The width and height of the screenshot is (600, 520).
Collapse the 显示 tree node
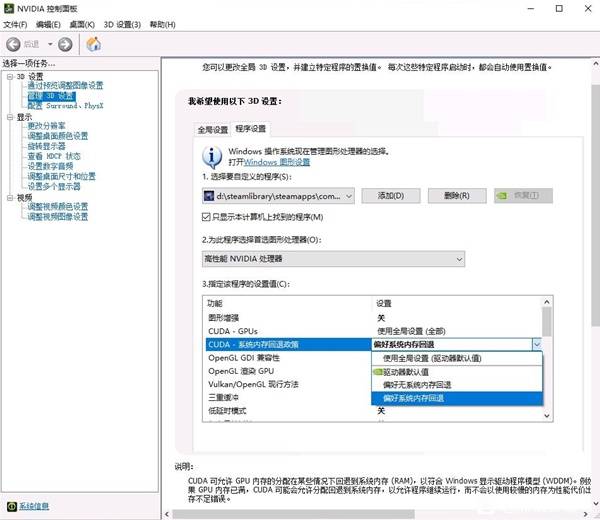tap(8, 116)
